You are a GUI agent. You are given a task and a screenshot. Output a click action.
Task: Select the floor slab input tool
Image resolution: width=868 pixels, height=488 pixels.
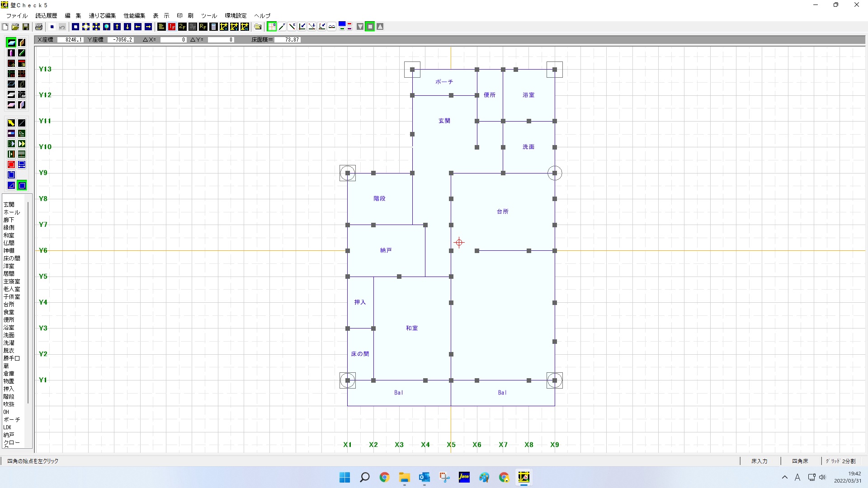click(11, 42)
